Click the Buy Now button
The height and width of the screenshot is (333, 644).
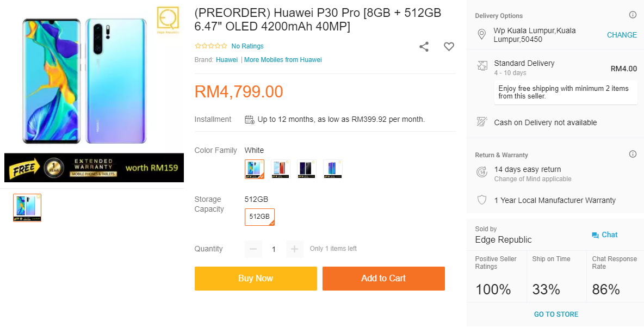pos(256,279)
